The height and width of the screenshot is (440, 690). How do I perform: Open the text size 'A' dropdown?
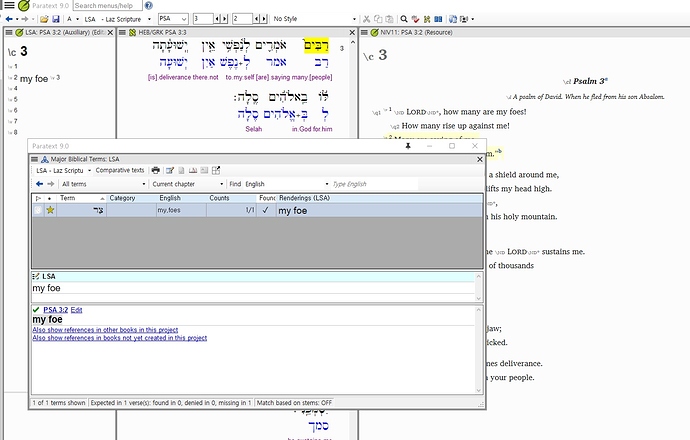pos(73,19)
